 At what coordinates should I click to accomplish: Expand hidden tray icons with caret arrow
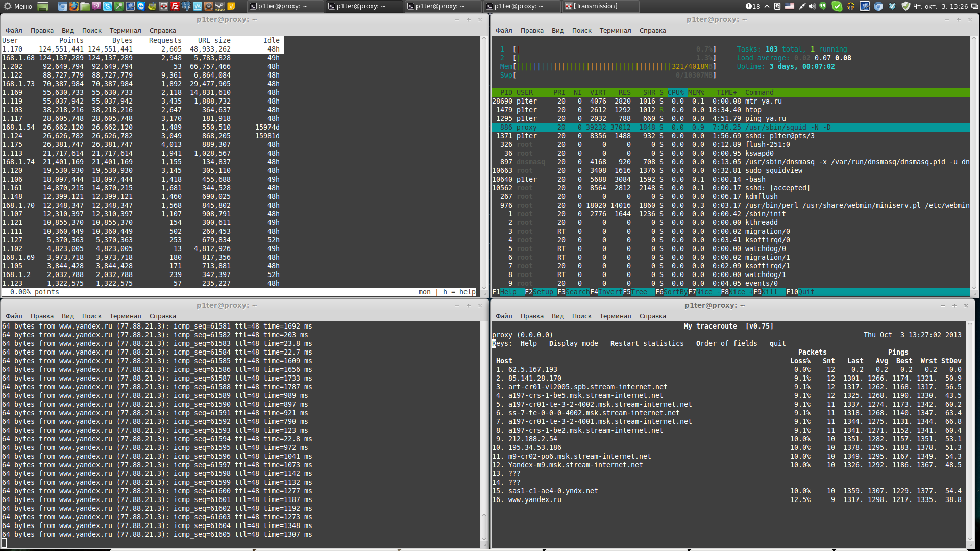click(x=767, y=6)
